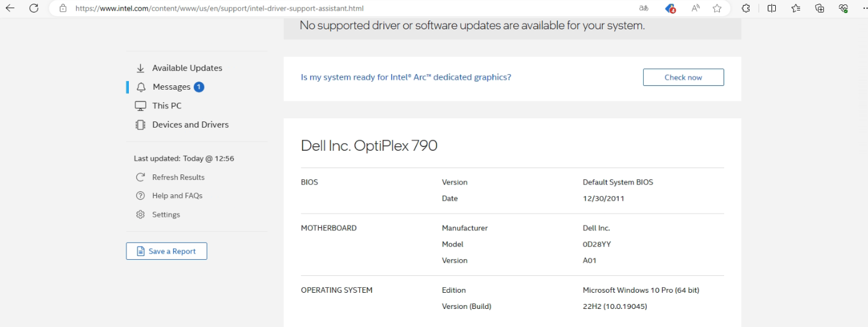Open the Read aloud icon
Image resolution: width=868 pixels, height=327 pixels.
(696, 9)
